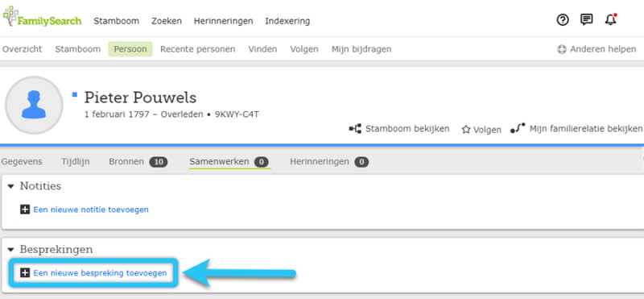Image resolution: width=644 pixels, height=299 pixels.
Task: Click the Bronnen count badge 10
Action: click(159, 162)
